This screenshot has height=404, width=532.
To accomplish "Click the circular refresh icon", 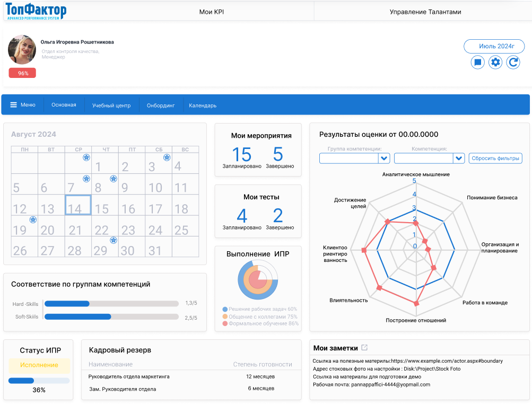I will click(x=513, y=63).
